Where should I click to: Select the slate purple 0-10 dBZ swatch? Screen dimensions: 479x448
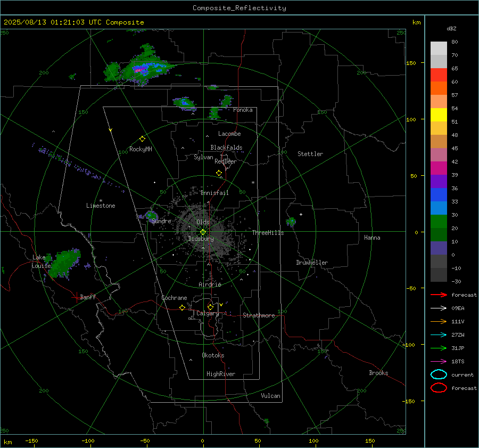(439, 248)
